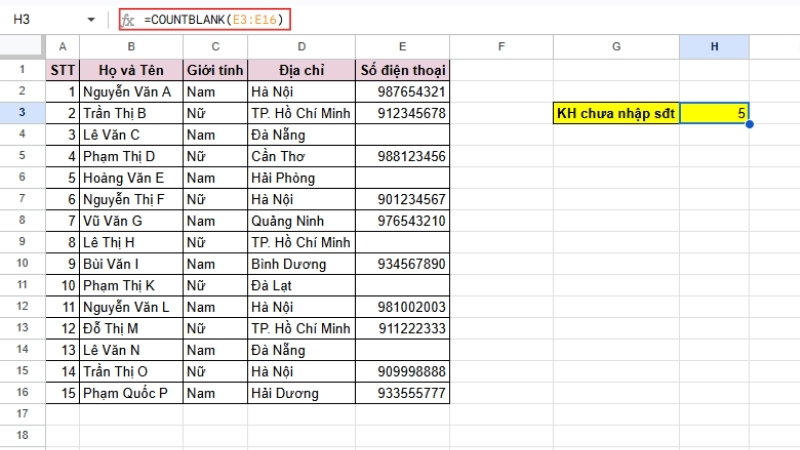The width and height of the screenshot is (800, 450).
Task: Click result cell H3 showing 5
Action: click(x=714, y=113)
